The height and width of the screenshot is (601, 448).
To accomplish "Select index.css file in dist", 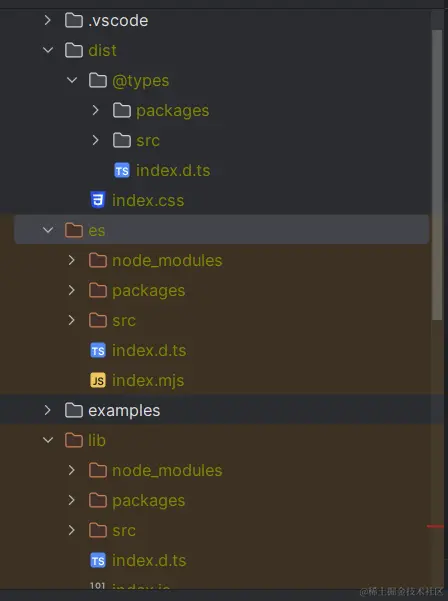I will click(148, 200).
